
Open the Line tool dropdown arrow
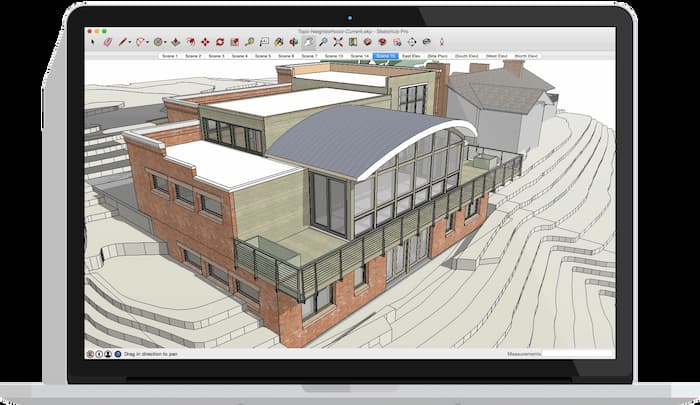pyautogui.click(x=129, y=42)
